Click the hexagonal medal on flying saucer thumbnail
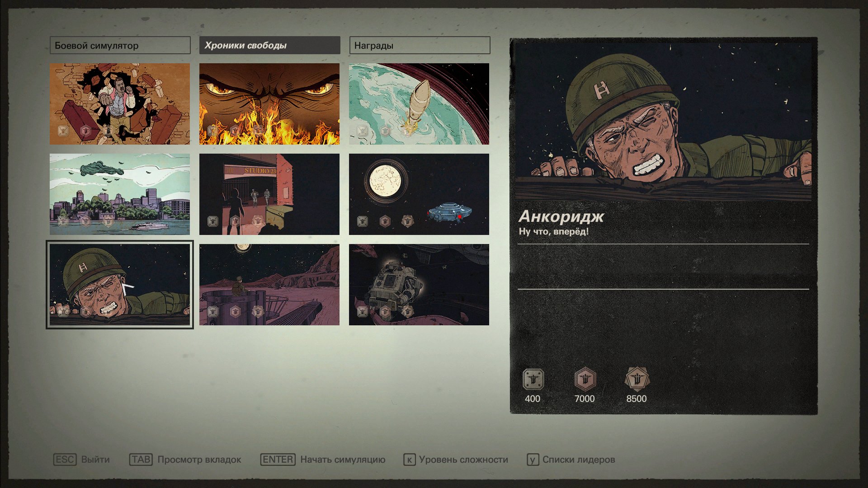 pyautogui.click(x=385, y=221)
